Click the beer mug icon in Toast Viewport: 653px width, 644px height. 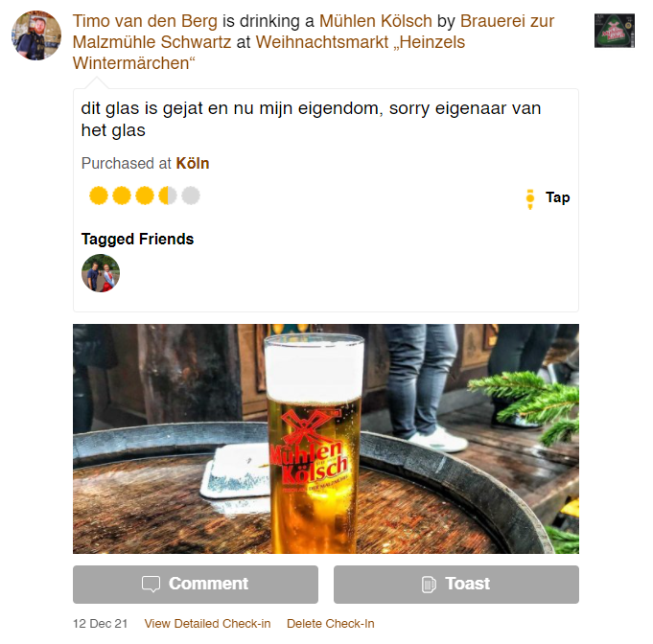click(x=429, y=584)
